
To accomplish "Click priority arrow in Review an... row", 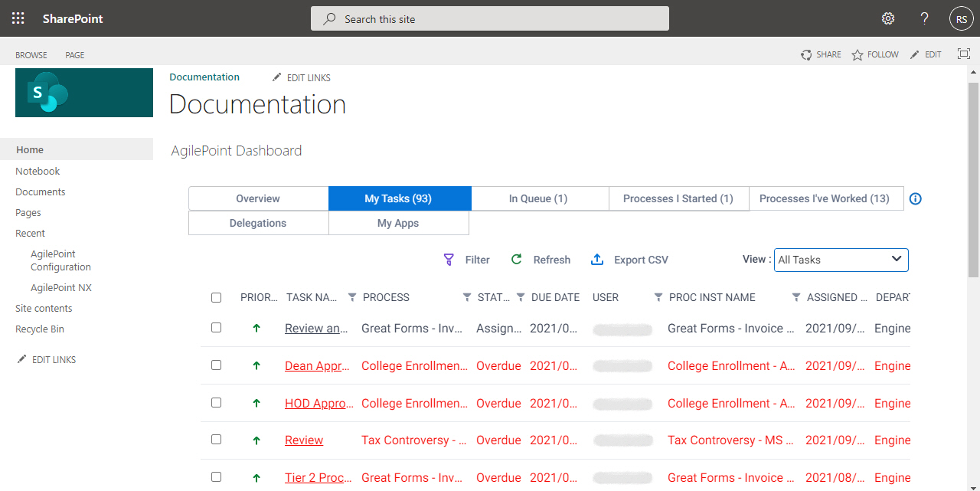I will [x=256, y=328].
